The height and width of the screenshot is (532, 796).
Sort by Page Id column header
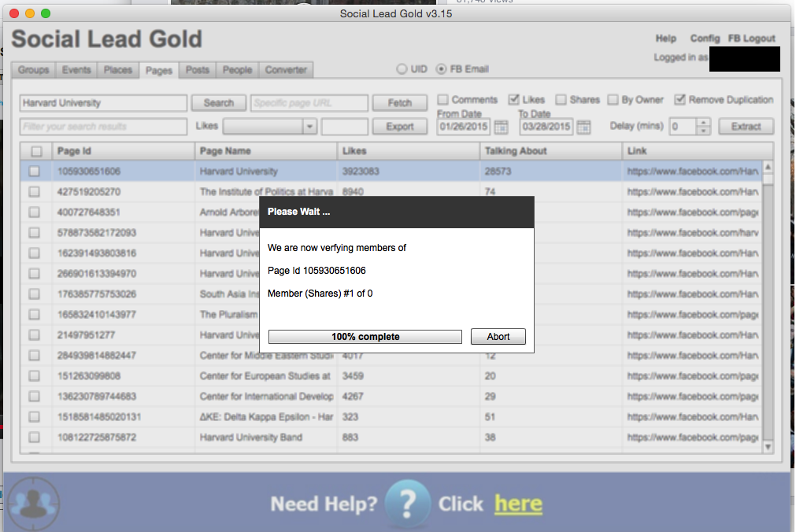pyautogui.click(x=124, y=151)
